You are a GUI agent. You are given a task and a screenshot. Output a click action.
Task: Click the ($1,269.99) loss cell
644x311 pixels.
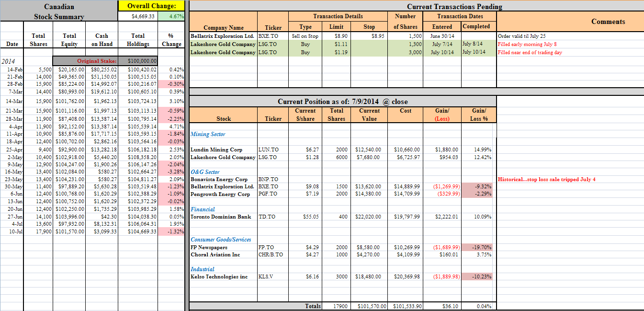pyautogui.click(x=442, y=186)
